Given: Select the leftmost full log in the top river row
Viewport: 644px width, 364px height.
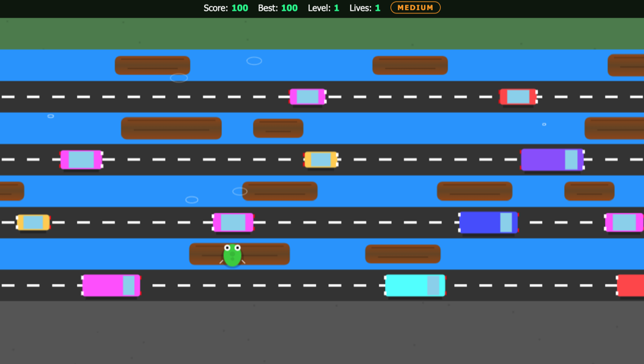Looking at the screenshot, I should 152,65.
